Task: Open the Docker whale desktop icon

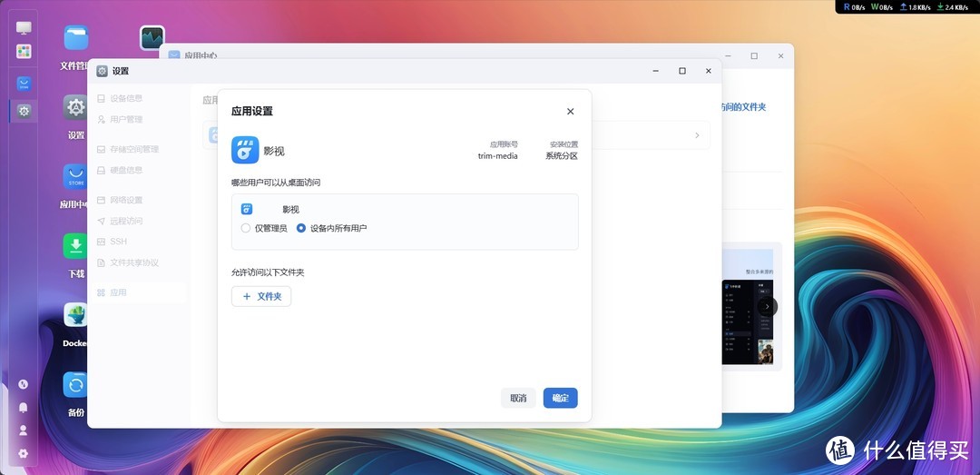Action: 75,315
